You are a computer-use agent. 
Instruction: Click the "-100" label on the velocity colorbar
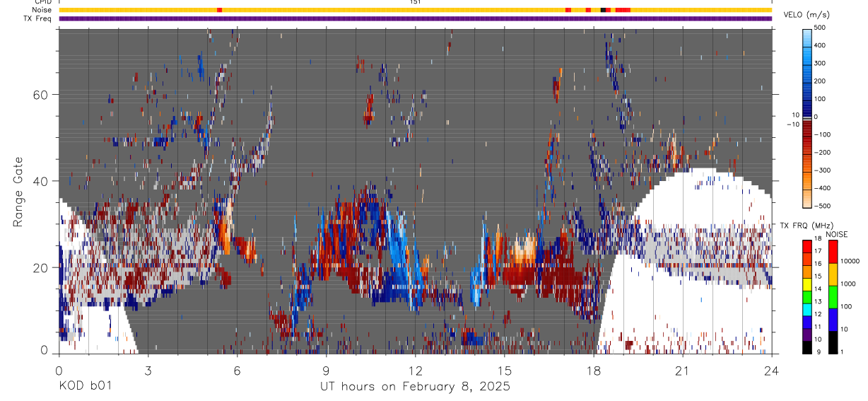pos(823,134)
